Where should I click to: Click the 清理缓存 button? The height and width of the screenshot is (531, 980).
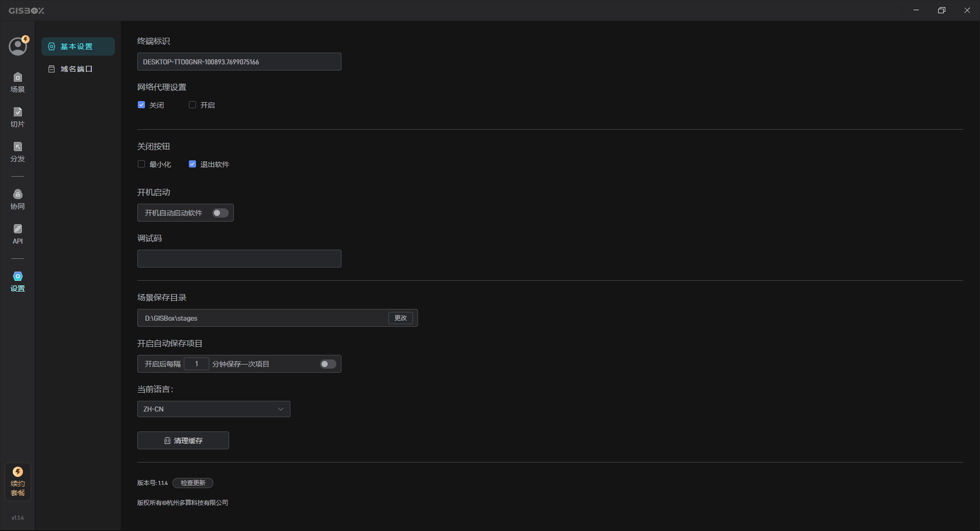click(183, 441)
